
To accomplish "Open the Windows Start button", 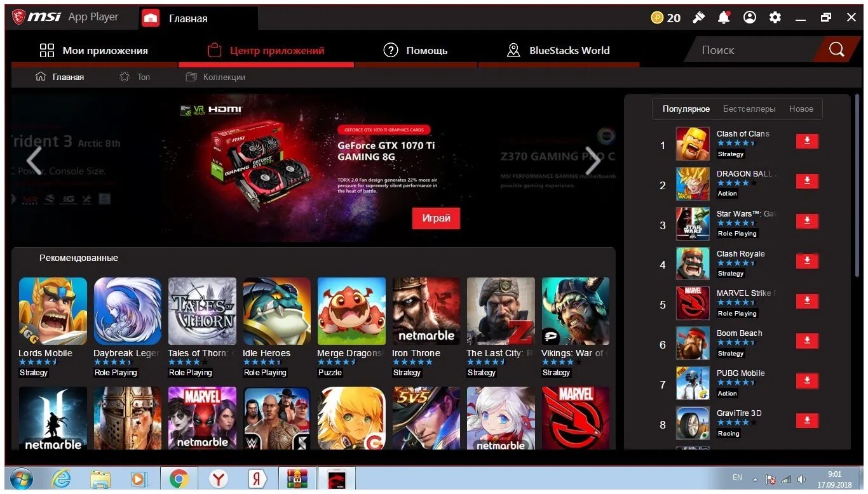I will [22, 479].
